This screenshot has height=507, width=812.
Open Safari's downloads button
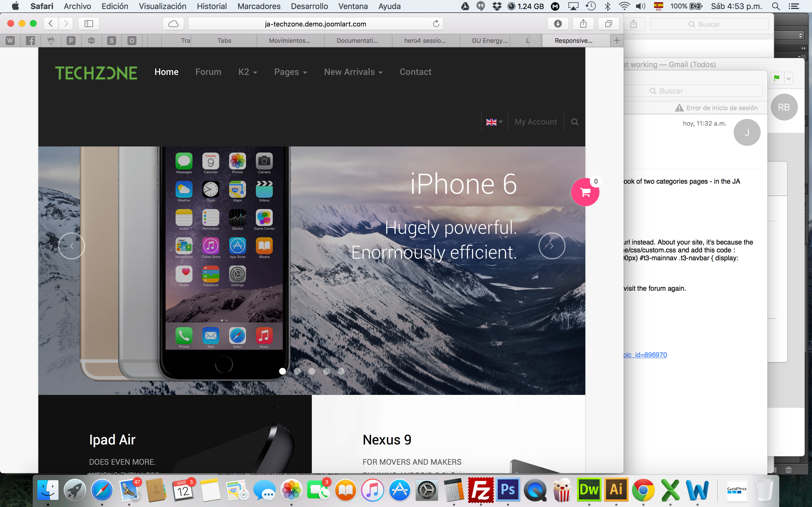pos(558,24)
